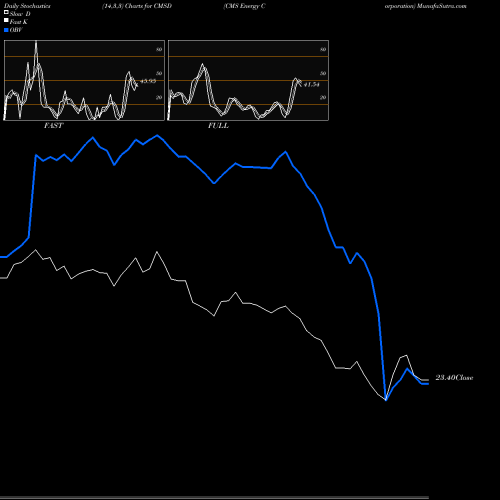Click the FULL stochastic chart panel
500x500 pixels.
248,80
